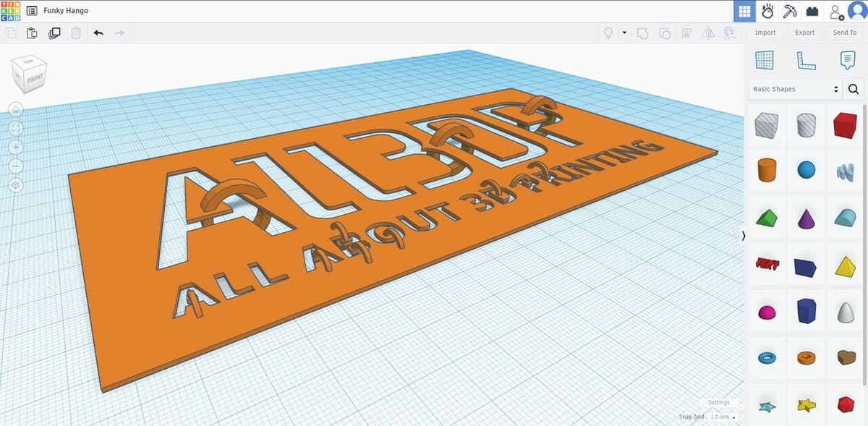Select the teal Round Roof shape

point(845,217)
